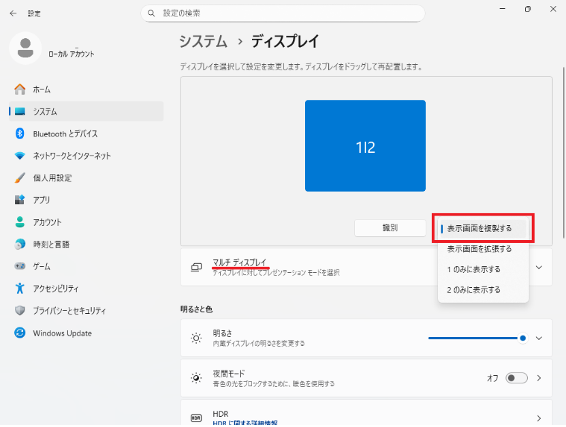Maximize the settings window
The height and width of the screenshot is (427, 566).
coord(527,9)
